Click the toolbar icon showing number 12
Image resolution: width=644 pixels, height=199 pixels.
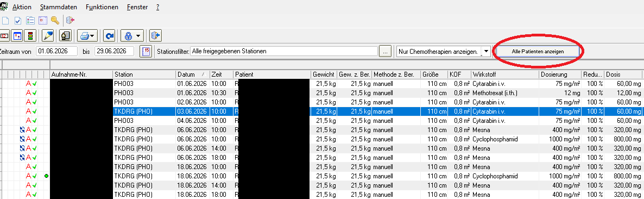pyautogui.click(x=5, y=36)
